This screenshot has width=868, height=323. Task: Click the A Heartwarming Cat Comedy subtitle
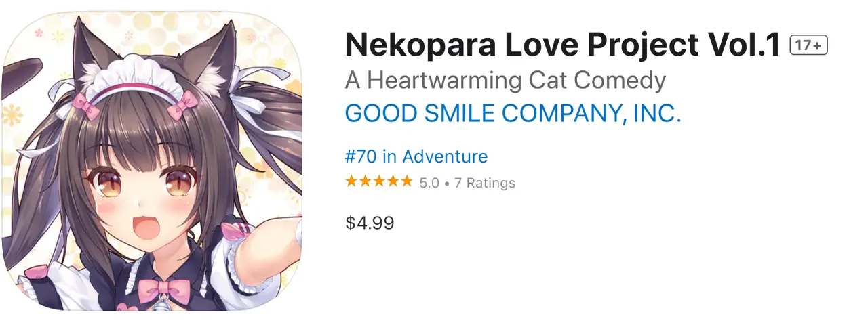coord(505,81)
